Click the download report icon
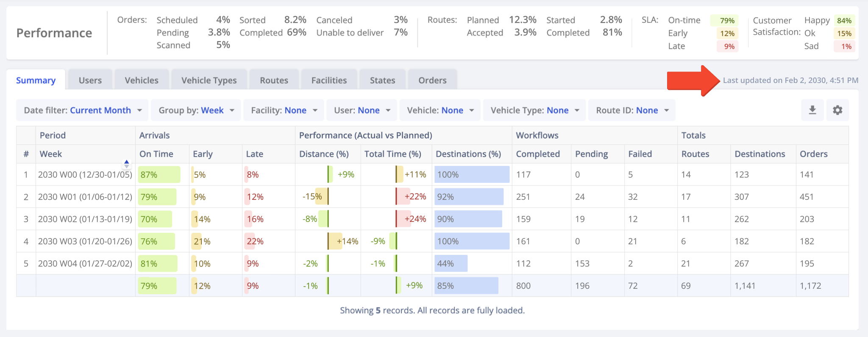The image size is (868, 337). click(812, 110)
